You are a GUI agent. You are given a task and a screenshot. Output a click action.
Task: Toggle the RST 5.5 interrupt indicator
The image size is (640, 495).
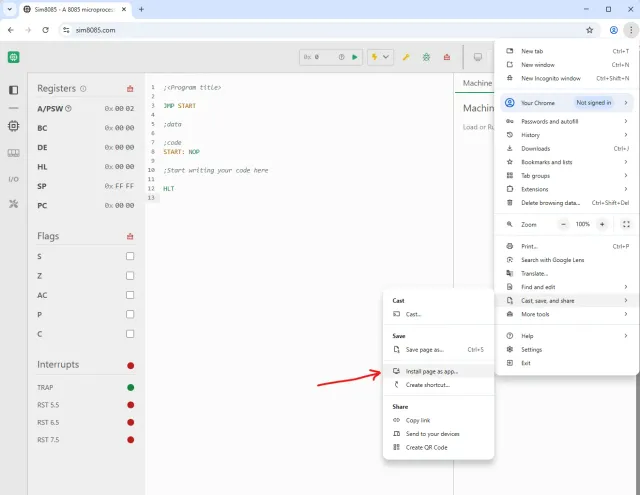point(131,405)
